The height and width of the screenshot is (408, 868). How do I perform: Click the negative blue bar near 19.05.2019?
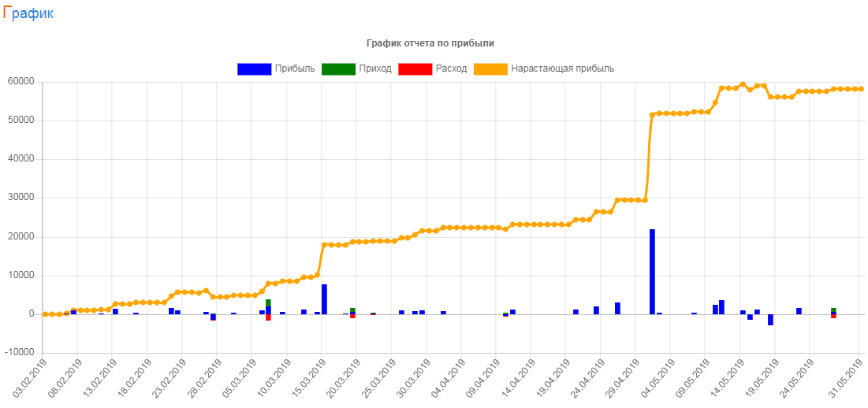[770, 320]
